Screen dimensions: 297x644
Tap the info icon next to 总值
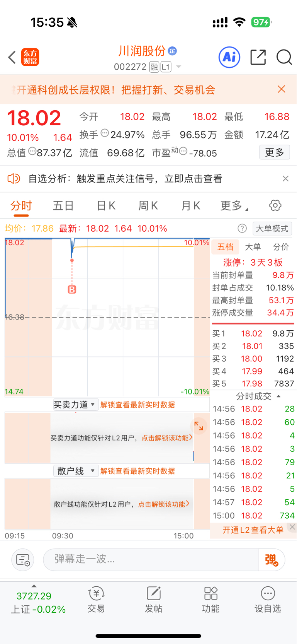click(x=32, y=151)
